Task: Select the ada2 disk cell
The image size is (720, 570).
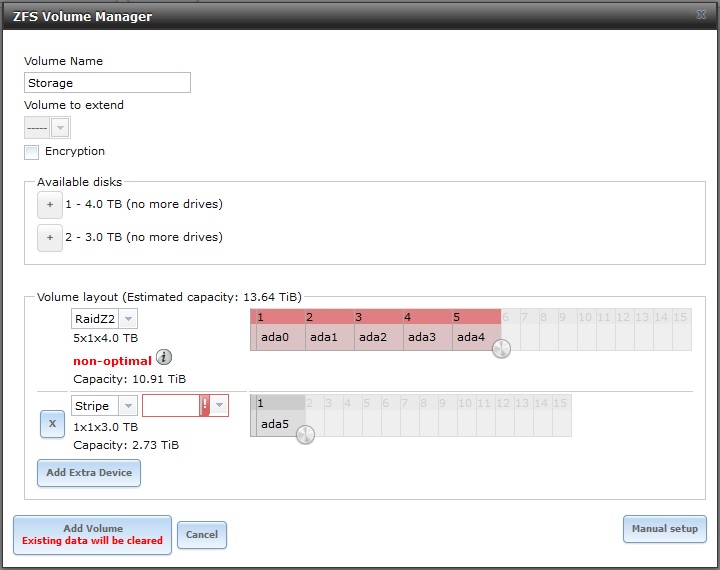Action: tap(379, 338)
